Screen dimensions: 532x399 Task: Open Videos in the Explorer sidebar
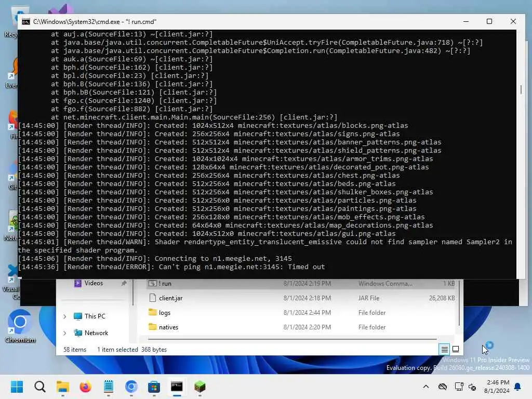[94, 283]
